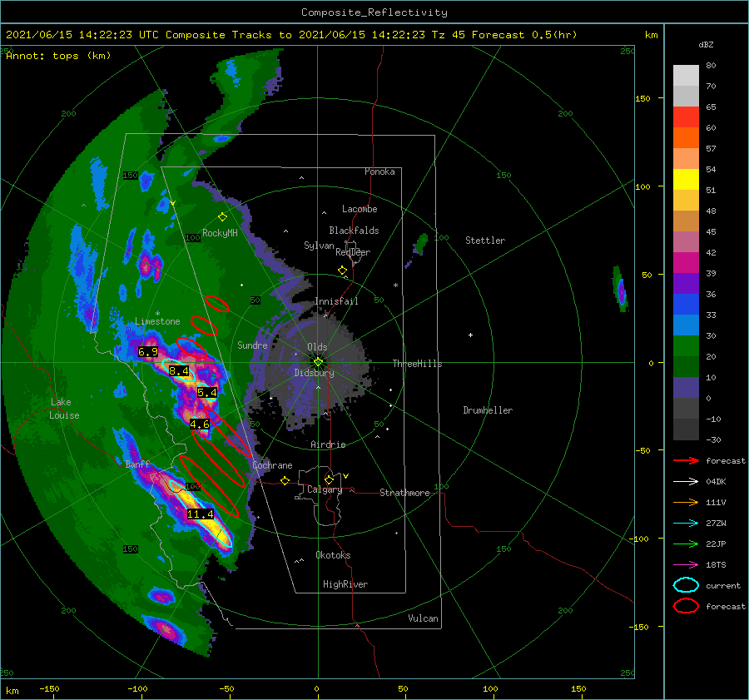Click the RedDeer city label
The height and width of the screenshot is (700, 749).
tap(353, 252)
